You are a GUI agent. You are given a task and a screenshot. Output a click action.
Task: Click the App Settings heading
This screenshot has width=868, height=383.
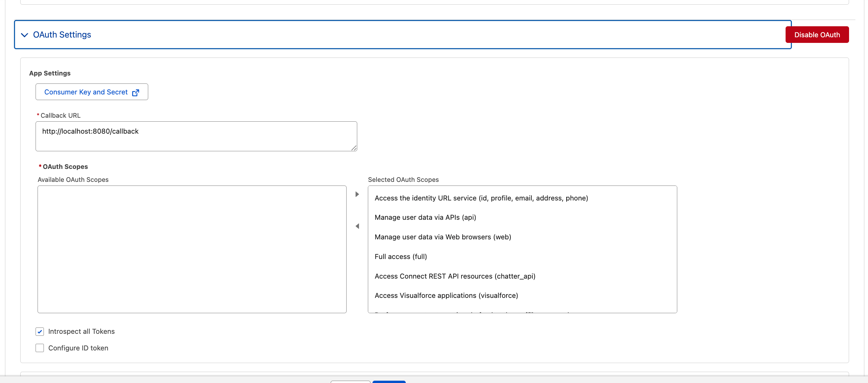tap(50, 73)
